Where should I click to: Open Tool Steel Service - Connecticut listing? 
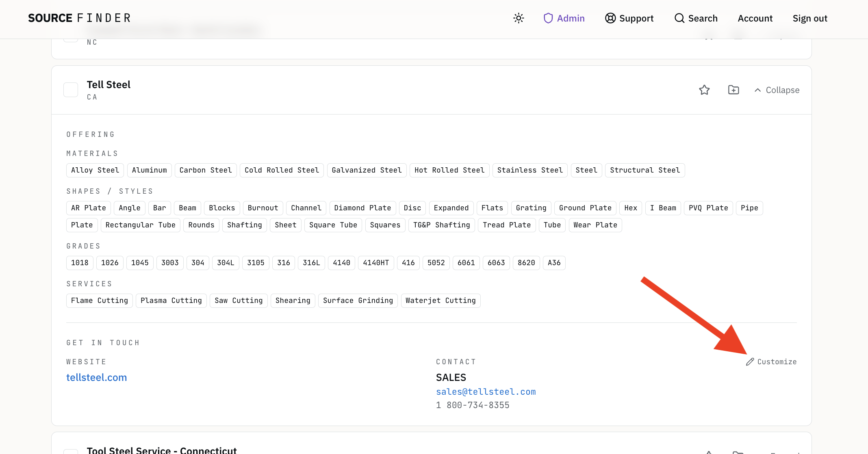[162, 450]
